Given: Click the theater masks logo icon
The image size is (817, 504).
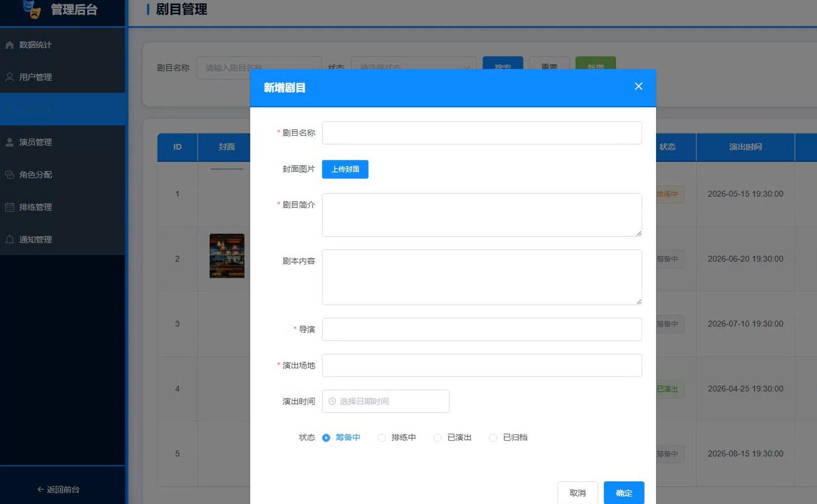Looking at the screenshot, I should [32, 9].
